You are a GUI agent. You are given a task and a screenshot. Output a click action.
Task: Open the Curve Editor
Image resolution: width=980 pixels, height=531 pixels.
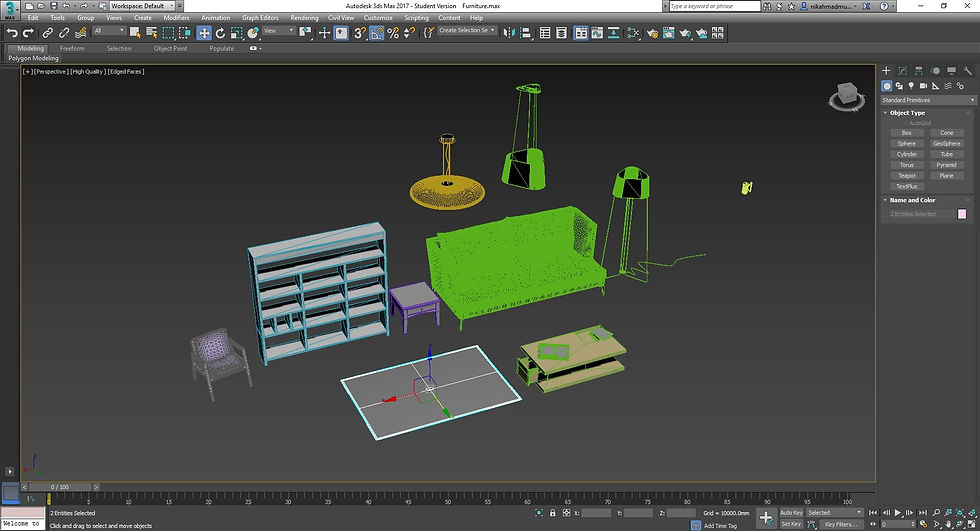click(597, 32)
